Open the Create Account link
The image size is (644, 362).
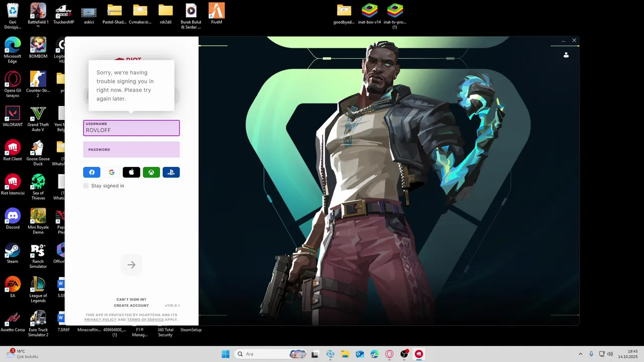131,306
